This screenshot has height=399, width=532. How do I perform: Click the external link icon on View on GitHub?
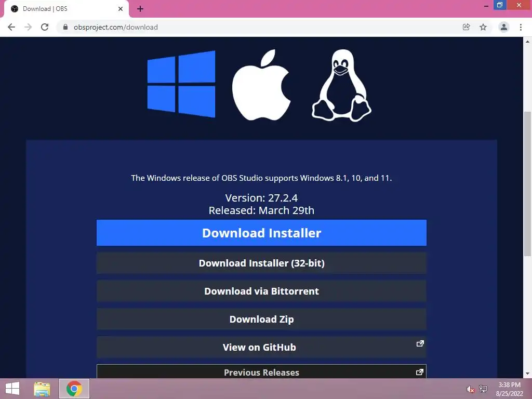[420, 343]
